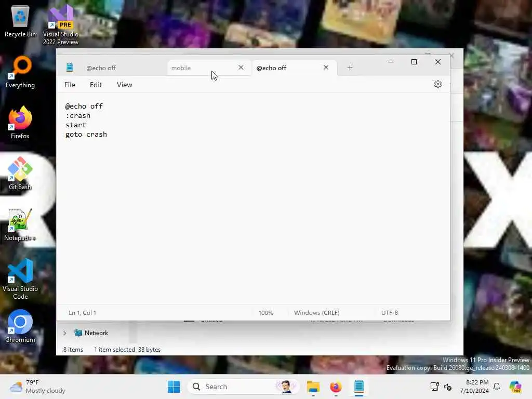Image resolution: width=532 pixels, height=399 pixels.
Task: Click the display cast tray icon
Action: click(x=435, y=387)
